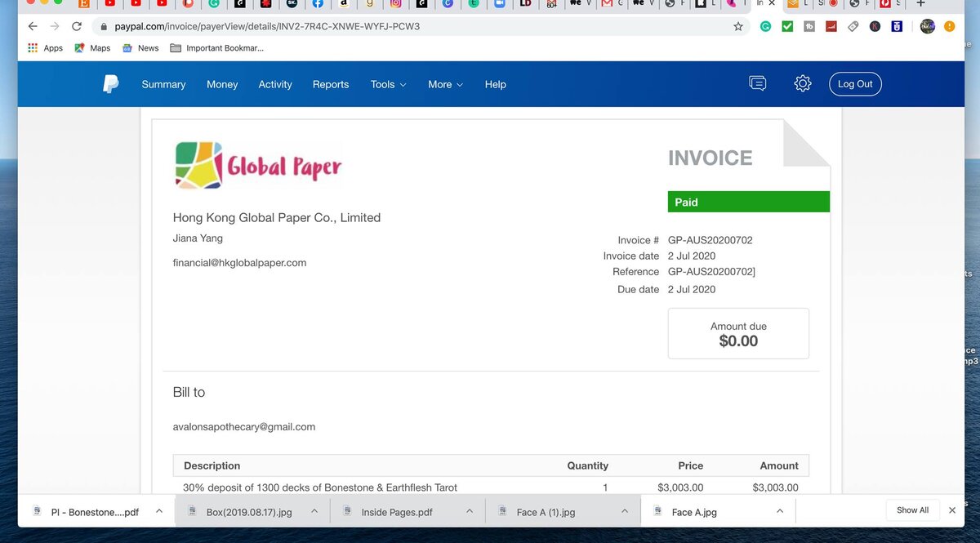This screenshot has width=980, height=543.
Task: Open the settings gear icon
Action: (x=803, y=83)
